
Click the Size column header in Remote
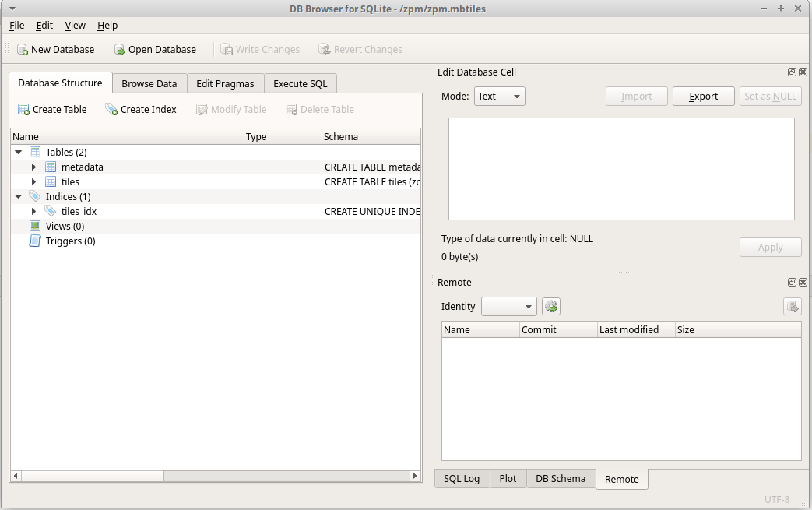click(738, 330)
